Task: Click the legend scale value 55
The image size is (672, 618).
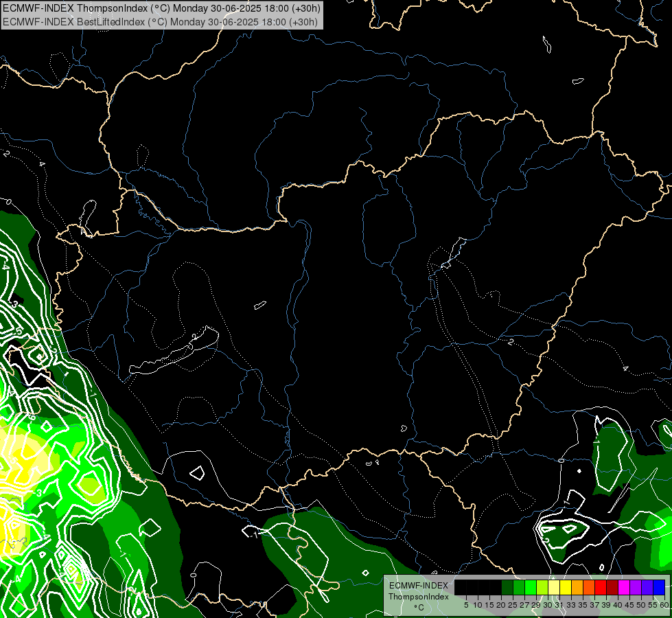Action: pos(653,605)
